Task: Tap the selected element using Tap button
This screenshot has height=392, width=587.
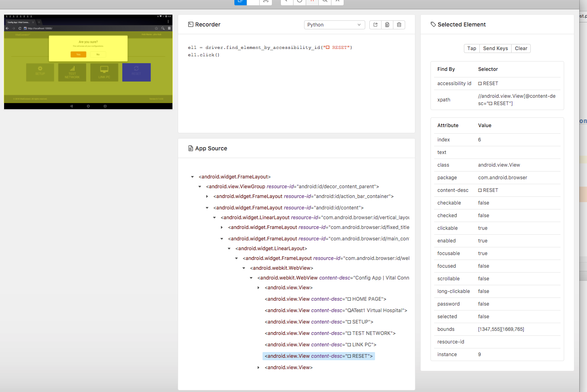Action: 472,48
